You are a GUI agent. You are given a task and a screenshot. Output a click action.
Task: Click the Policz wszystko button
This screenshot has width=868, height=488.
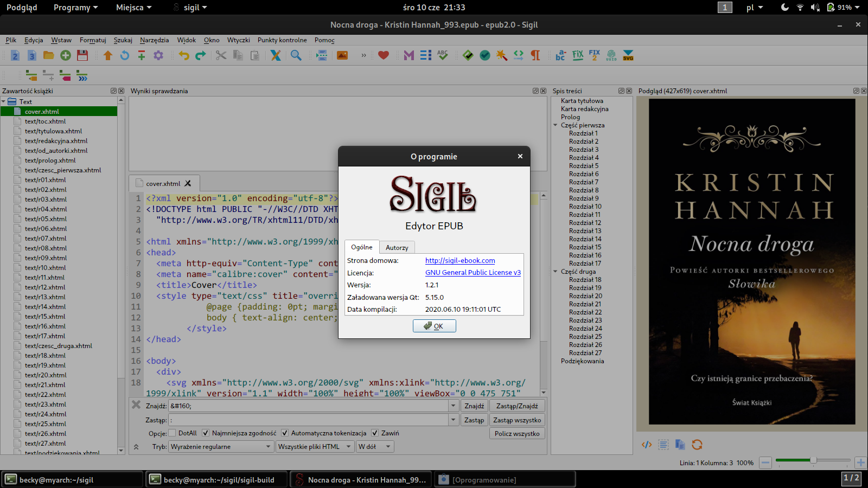(x=517, y=433)
